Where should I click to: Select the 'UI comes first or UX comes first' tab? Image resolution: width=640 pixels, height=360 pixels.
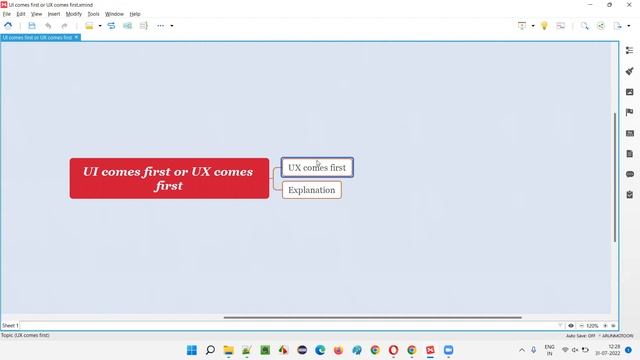[37, 38]
